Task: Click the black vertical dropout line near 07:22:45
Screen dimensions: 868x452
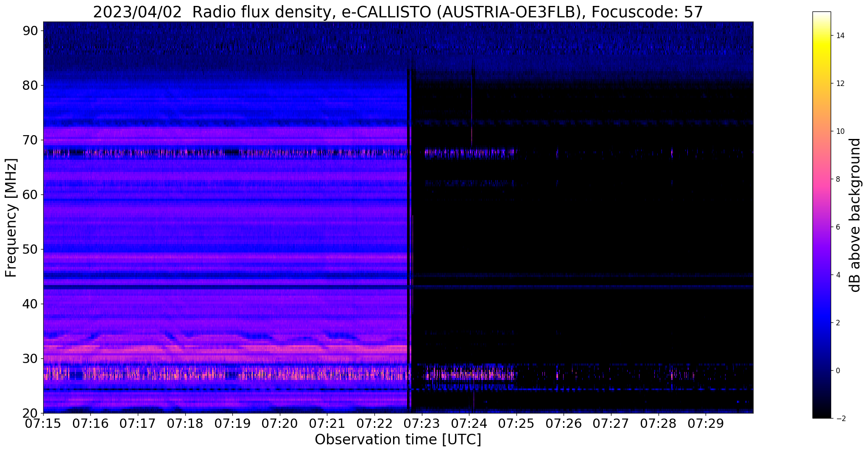Action: click(x=408, y=241)
